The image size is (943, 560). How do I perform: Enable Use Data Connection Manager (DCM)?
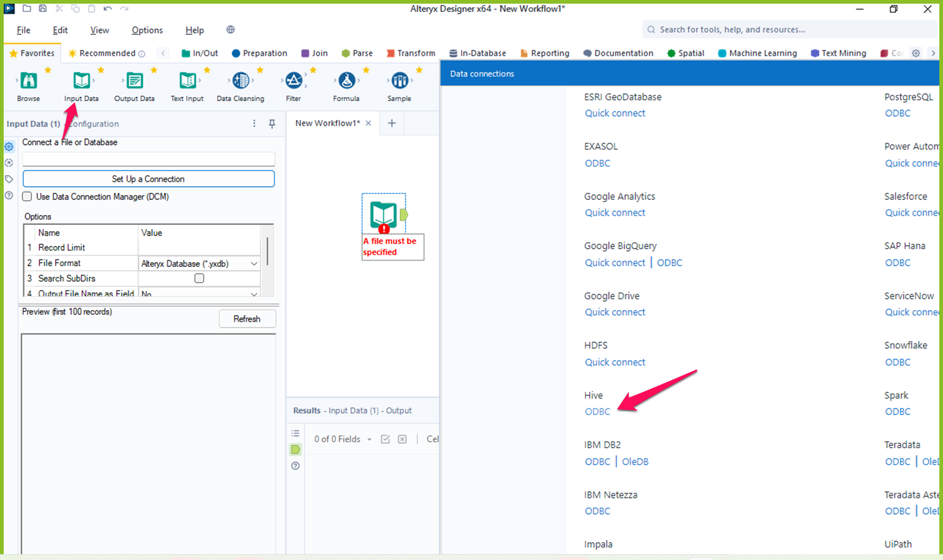pos(26,196)
